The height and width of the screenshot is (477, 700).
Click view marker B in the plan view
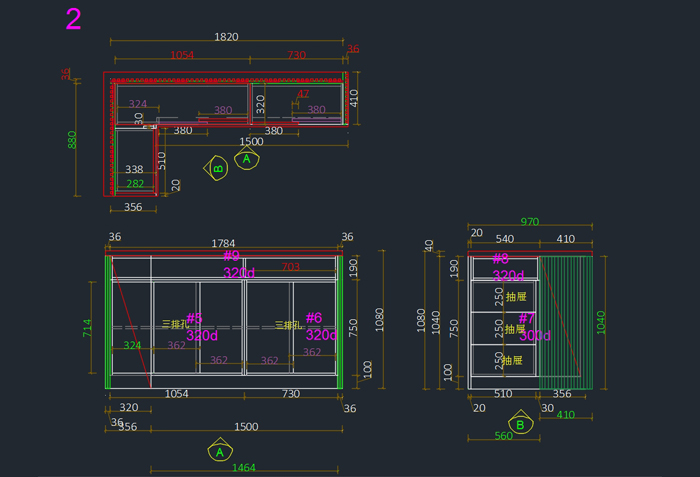217,168
